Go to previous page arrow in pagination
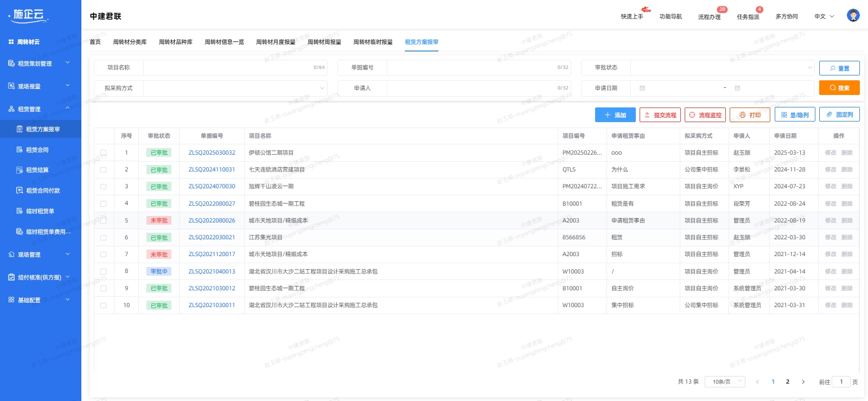The width and height of the screenshot is (868, 401). [x=757, y=382]
